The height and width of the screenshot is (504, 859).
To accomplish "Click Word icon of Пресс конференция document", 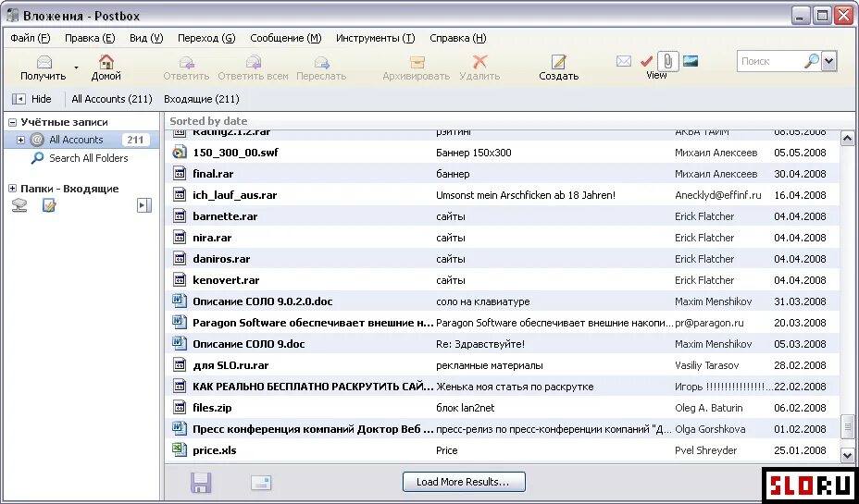I will click(180, 428).
